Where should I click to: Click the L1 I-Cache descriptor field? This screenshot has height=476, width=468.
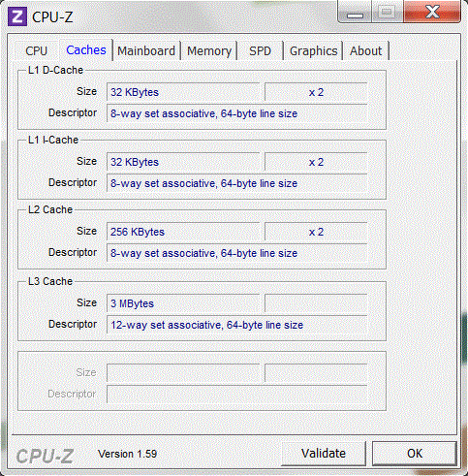click(x=236, y=183)
